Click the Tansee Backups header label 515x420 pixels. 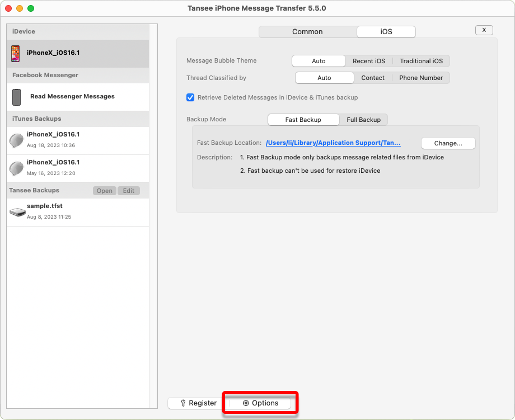(34, 190)
